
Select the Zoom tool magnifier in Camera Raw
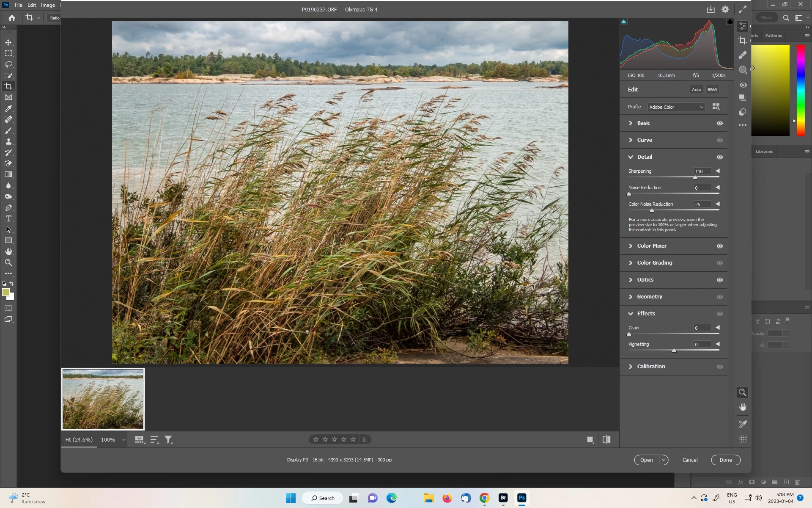click(x=742, y=392)
